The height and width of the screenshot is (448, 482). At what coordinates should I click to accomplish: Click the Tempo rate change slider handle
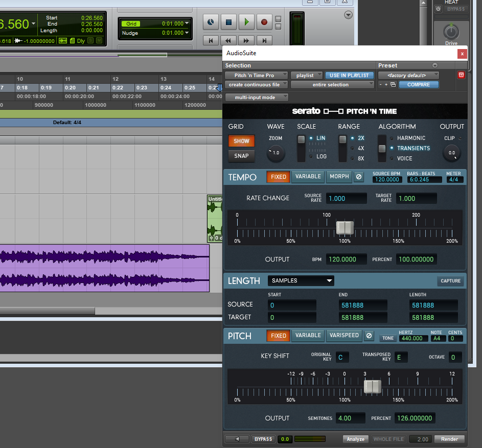(345, 228)
